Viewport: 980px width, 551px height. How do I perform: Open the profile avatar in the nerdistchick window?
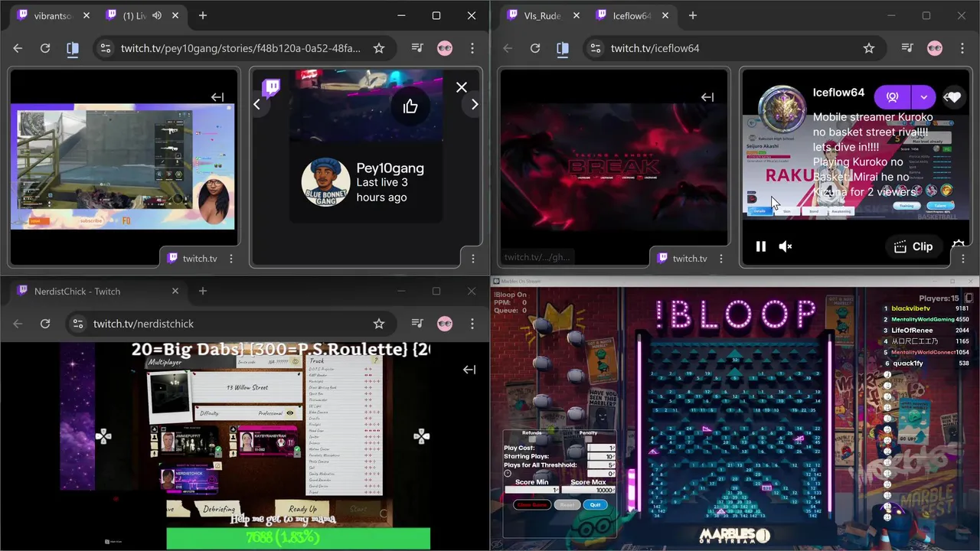(445, 324)
